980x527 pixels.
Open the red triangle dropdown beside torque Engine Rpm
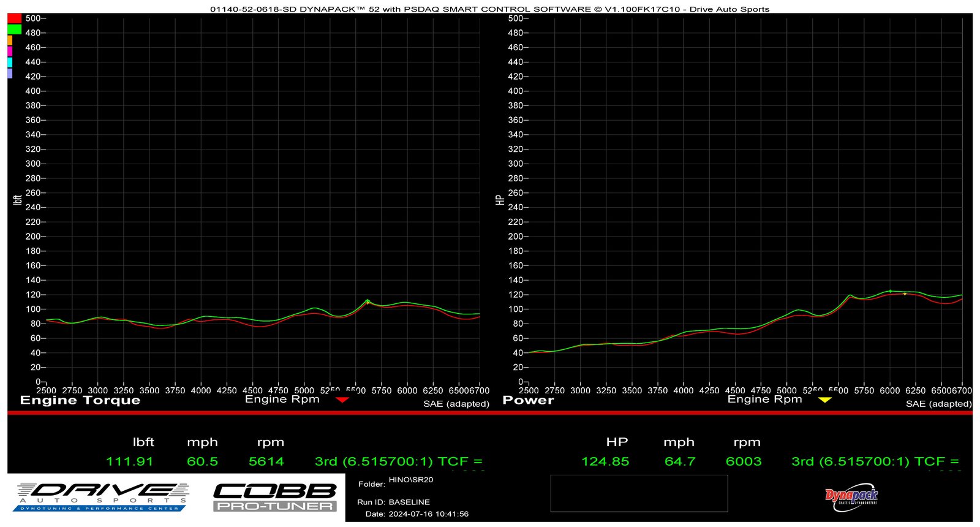click(x=342, y=400)
